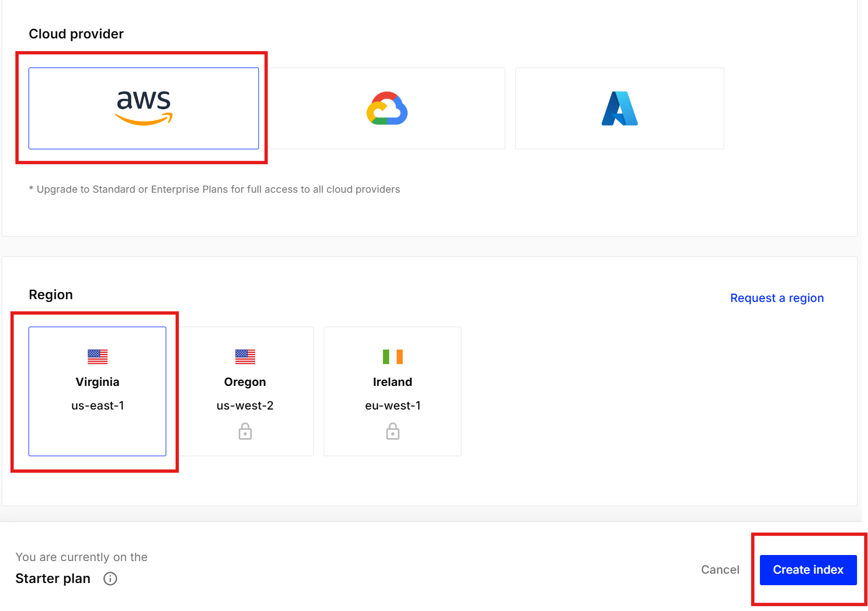Choose the Microsoft Azure provider card

(619, 108)
